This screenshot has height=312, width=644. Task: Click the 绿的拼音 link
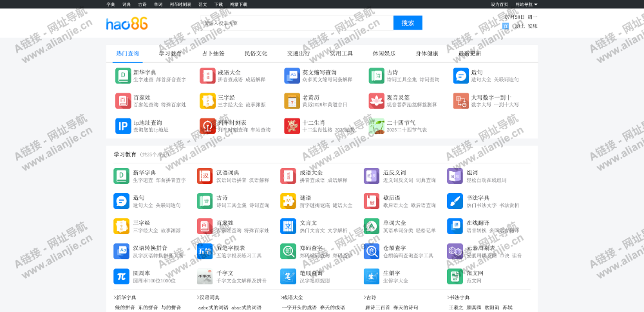click(126, 307)
